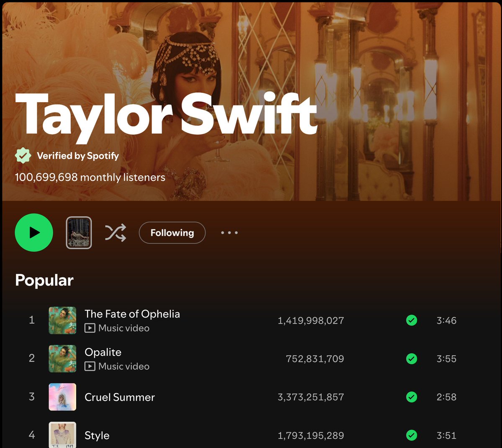Click play count 752,831,709
Image resolution: width=502 pixels, height=448 pixels.
coord(315,359)
